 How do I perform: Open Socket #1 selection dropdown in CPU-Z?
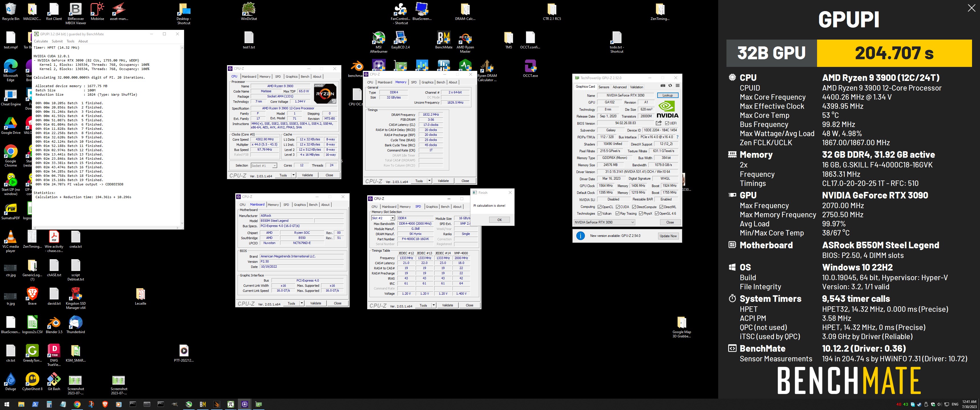click(264, 165)
